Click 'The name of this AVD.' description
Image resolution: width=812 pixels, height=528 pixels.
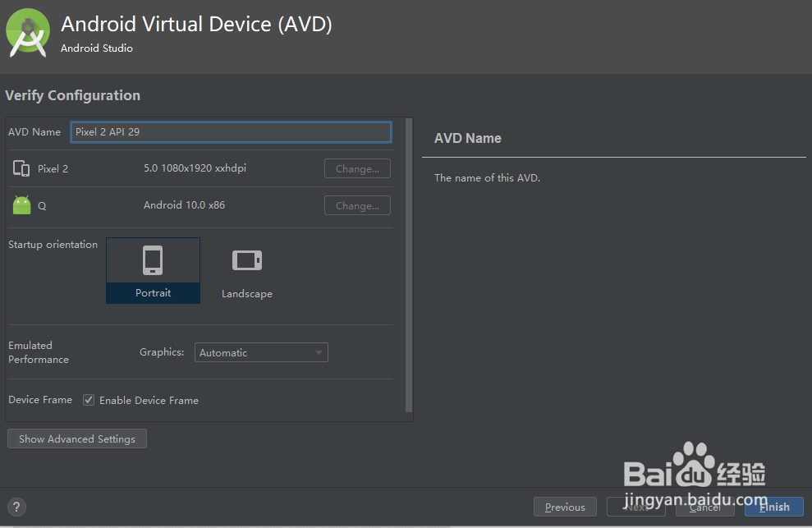pyautogui.click(x=487, y=177)
